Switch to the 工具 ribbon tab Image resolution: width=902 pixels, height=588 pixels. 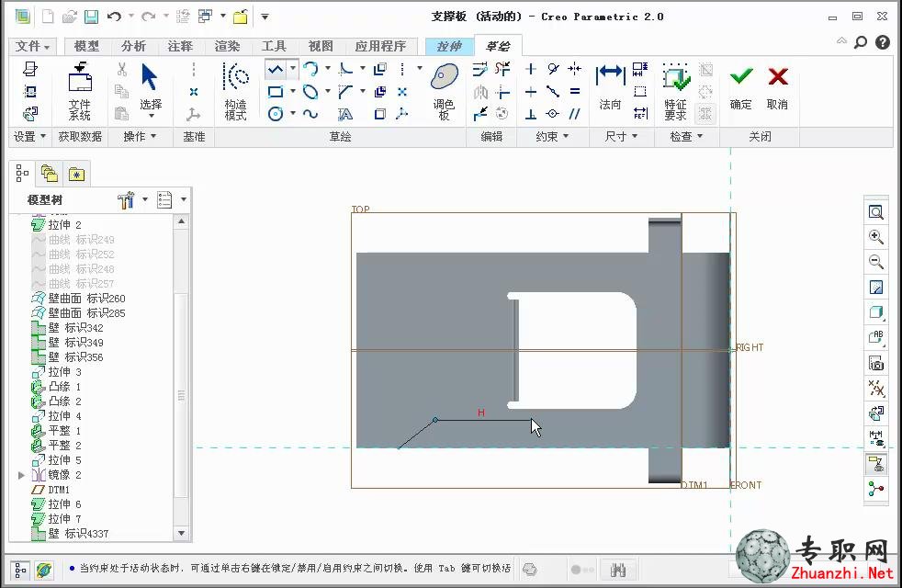pos(274,46)
